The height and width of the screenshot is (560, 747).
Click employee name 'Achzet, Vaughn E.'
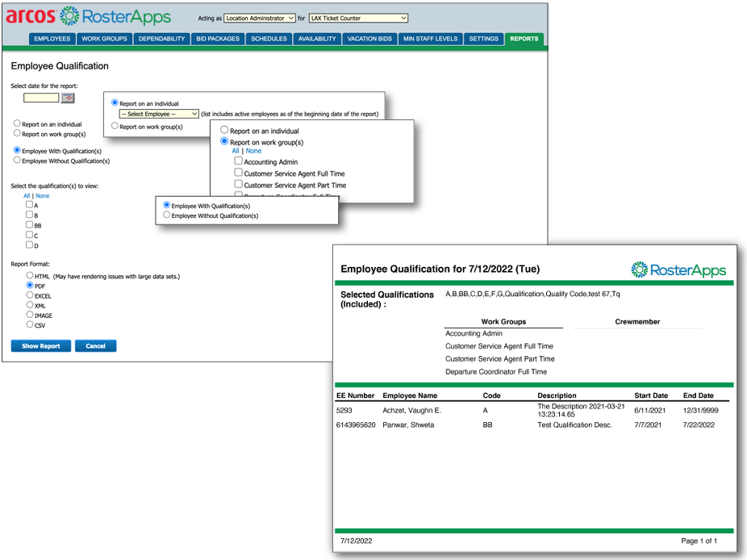click(x=412, y=411)
